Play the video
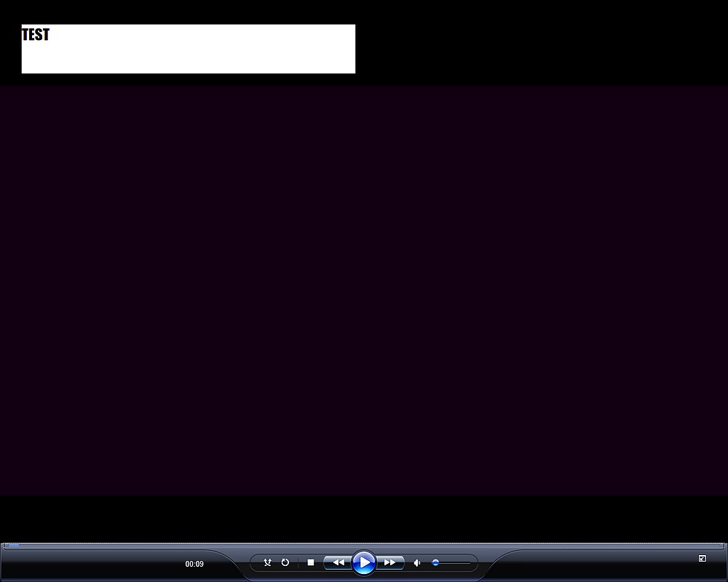 pos(364,563)
